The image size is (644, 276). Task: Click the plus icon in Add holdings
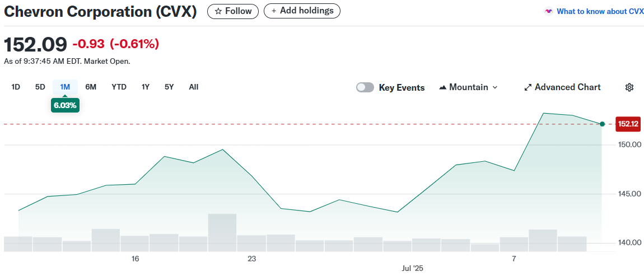point(274,11)
